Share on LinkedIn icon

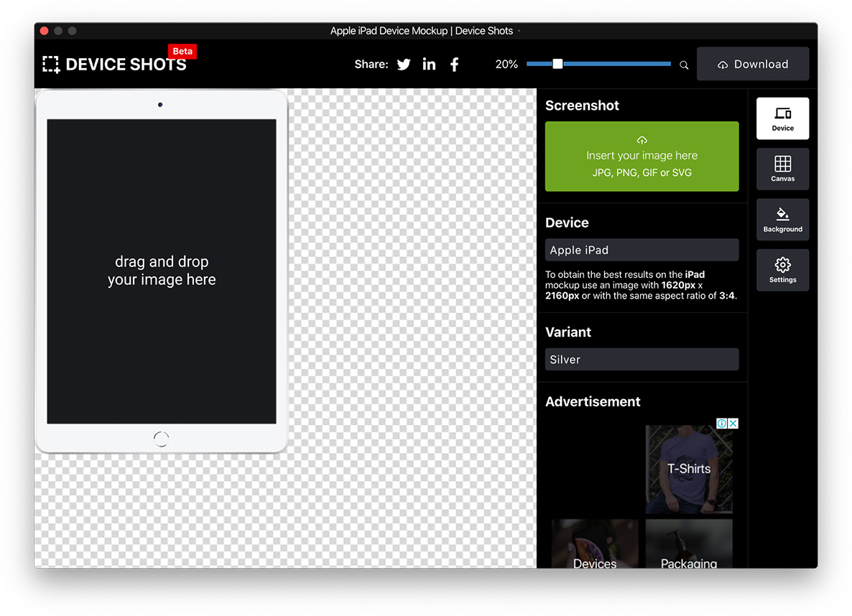click(430, 64)
